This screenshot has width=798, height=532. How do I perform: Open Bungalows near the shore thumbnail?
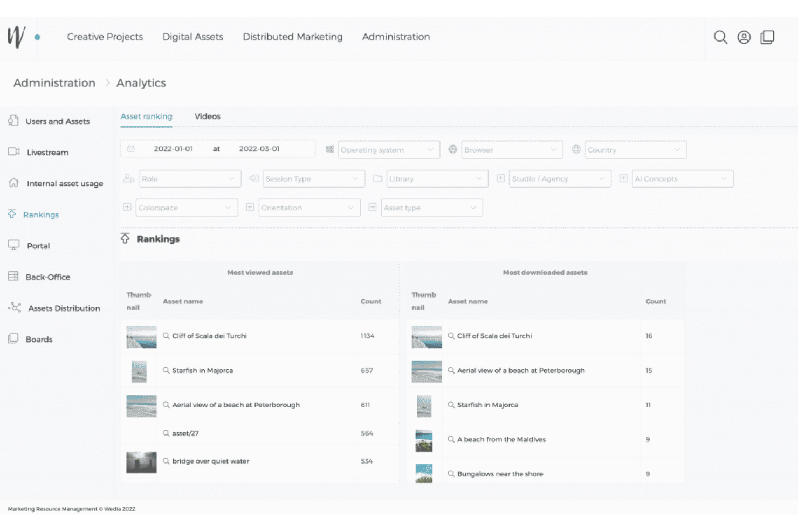pyautogui.click(x=424, y=473)
